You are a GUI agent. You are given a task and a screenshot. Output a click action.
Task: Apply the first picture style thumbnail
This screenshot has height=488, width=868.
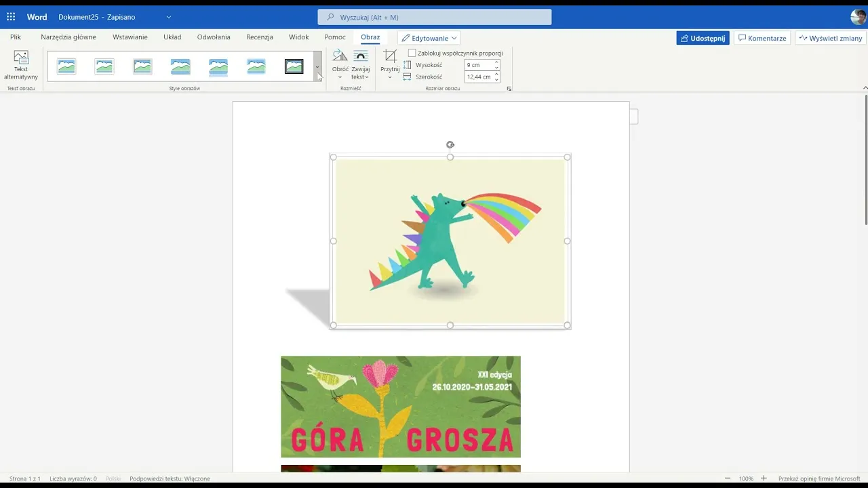[66, 66]
